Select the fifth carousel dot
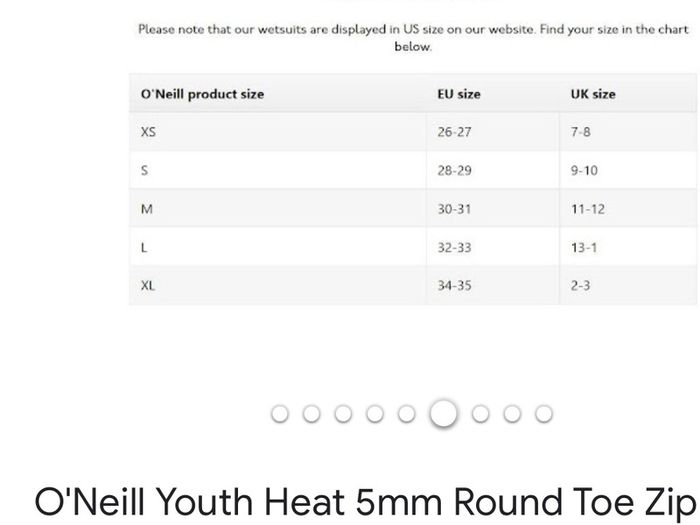700x525 pixels. tap(407, 414)
